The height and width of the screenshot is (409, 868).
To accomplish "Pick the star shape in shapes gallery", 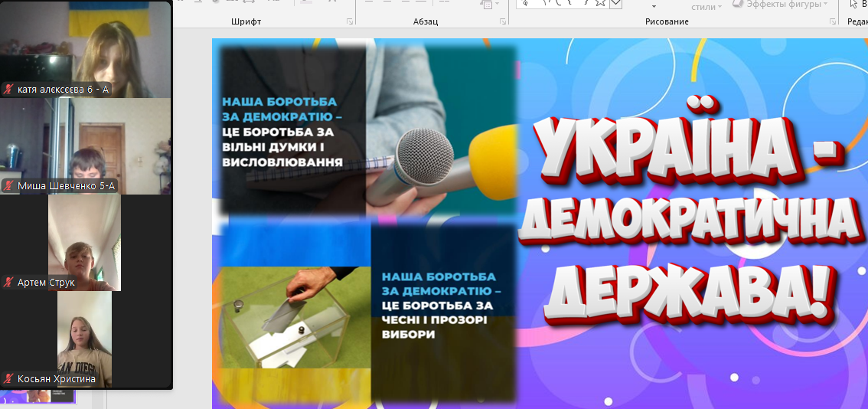I will tap(601, 3).
